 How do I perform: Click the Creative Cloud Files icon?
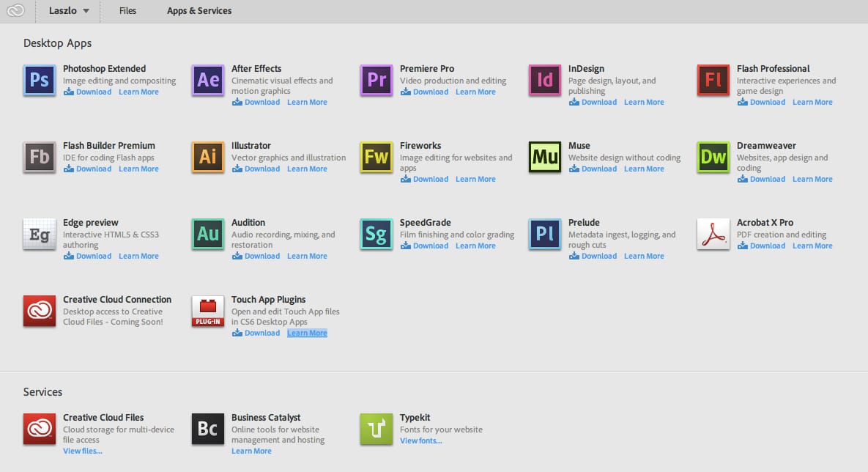tap(40, 429)
